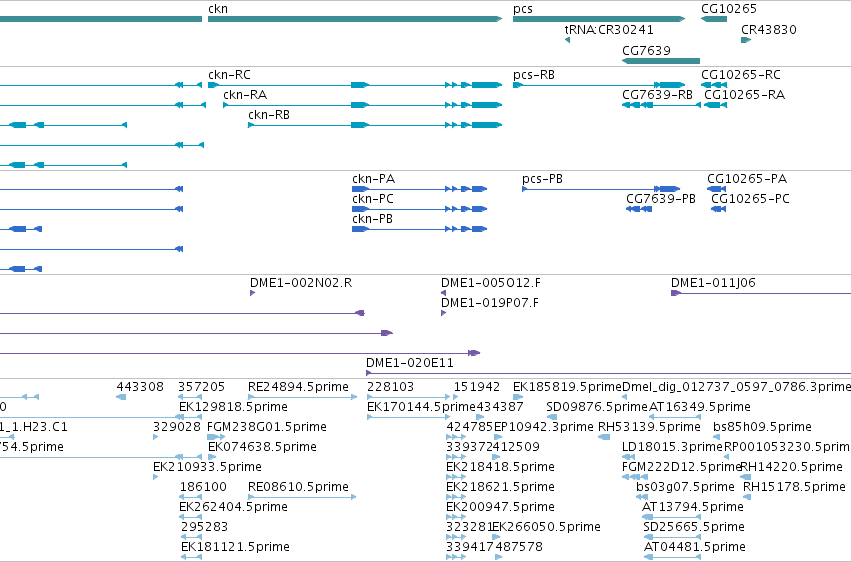Click the EK185819.5prime EST label
Image resolution: width=851 pixels, height=562 pixels.
click(567, 387)
